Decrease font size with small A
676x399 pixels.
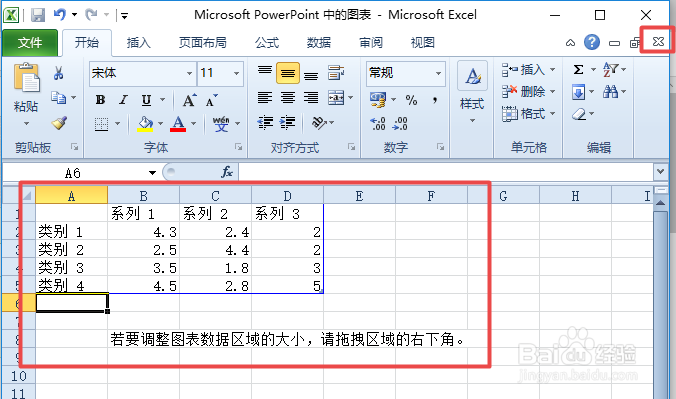click(x=211, y=100)
